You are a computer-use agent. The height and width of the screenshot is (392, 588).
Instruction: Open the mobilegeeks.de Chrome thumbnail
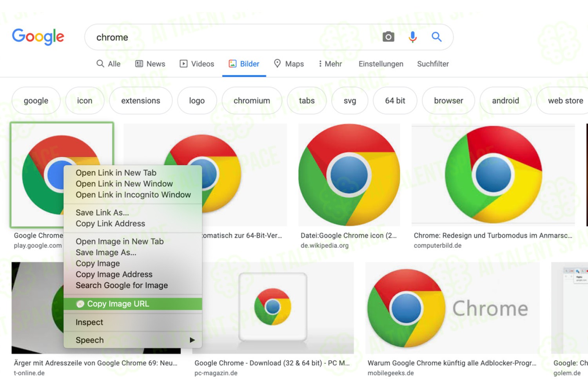click(x=452, y=308)
